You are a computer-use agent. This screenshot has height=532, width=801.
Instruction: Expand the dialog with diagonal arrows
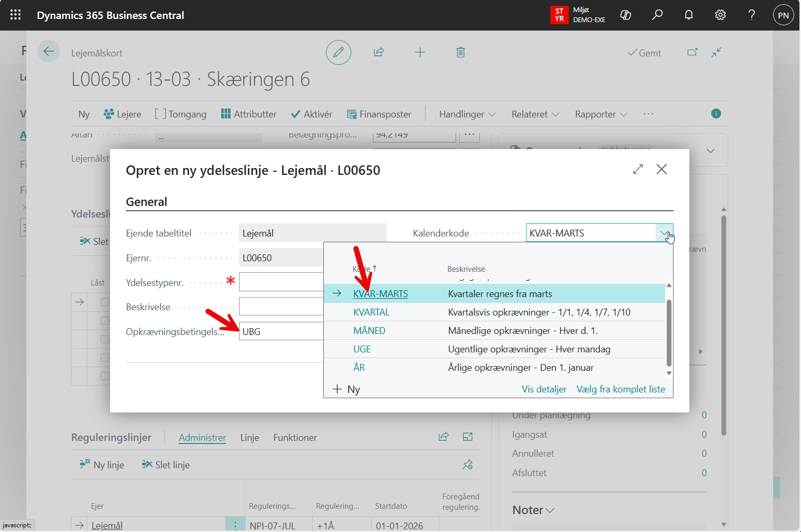(638, 169)
